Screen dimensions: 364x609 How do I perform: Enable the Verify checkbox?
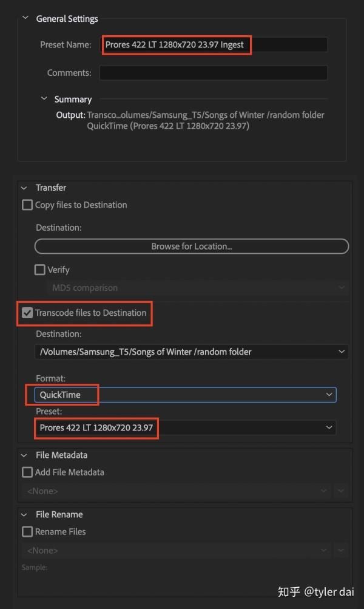tap(40, 270)
